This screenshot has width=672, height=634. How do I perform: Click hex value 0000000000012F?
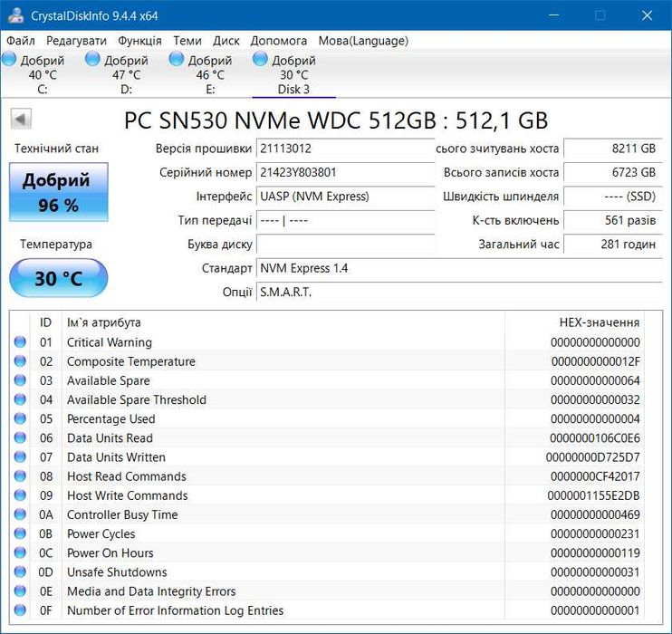coord(596,361)
